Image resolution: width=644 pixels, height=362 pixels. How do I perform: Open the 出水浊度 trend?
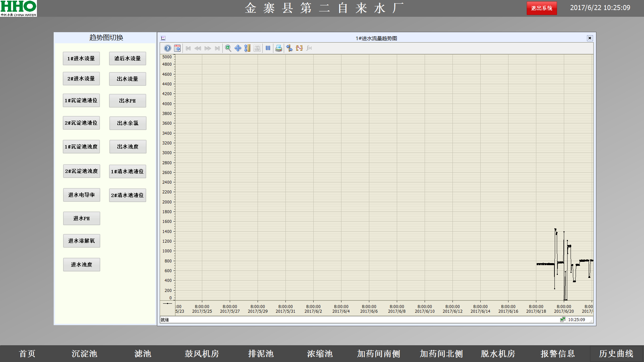tap(128, 146)
